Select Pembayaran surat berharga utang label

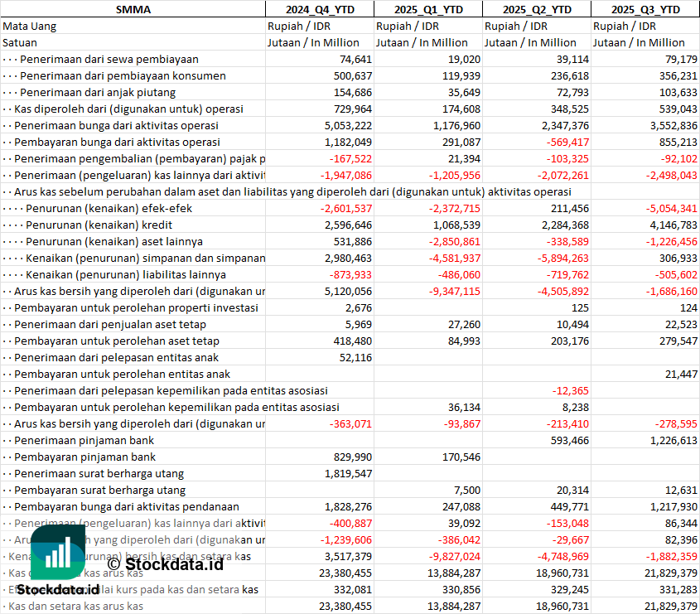[99, 490]
